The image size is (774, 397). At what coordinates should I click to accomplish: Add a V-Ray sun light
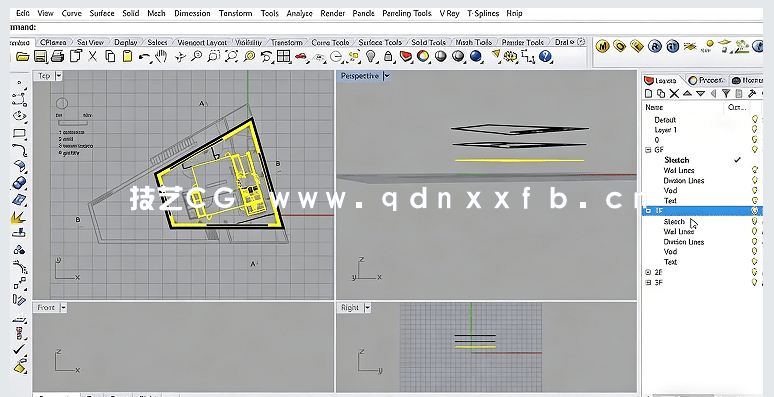pos(707,46)
